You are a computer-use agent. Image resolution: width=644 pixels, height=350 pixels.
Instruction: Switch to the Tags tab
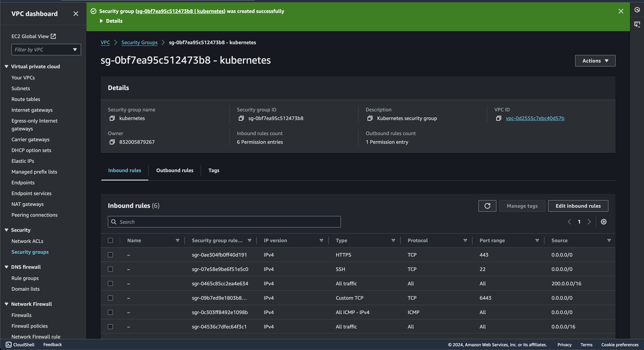(214, 170)
